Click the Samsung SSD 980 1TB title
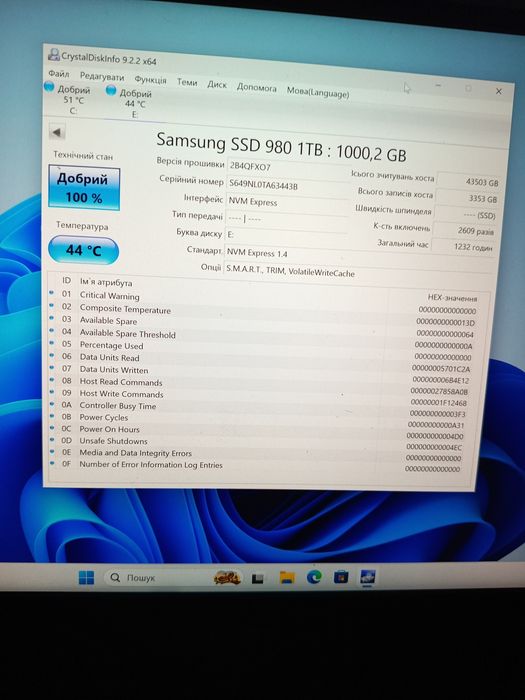Viewport: 525px width, 700px height. (x=281, y=147)
